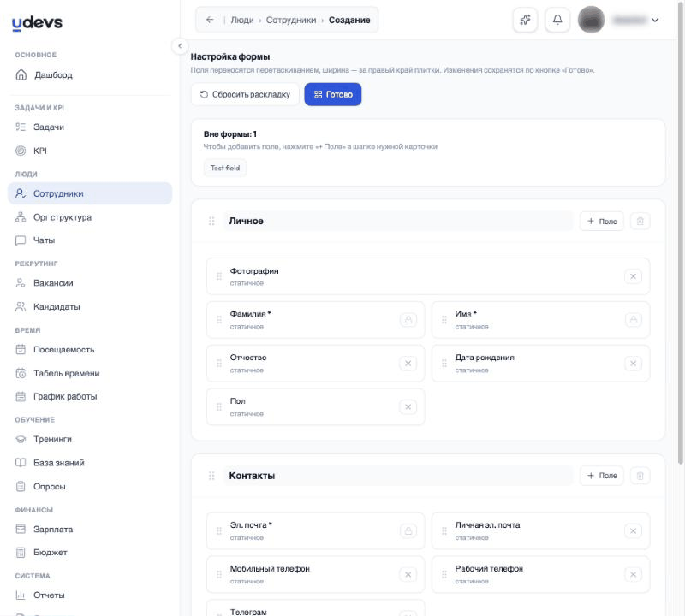This screenshot has height=616, width=685.
Task: Reset layout with Сбросить раскладку button
Action: coord(245,94)
